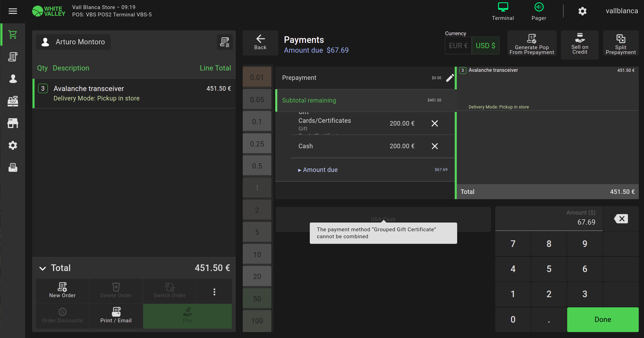This screenshot has width=644, height=338.
Task: Tap quick amount 0.01
Action: coord(257,77)
